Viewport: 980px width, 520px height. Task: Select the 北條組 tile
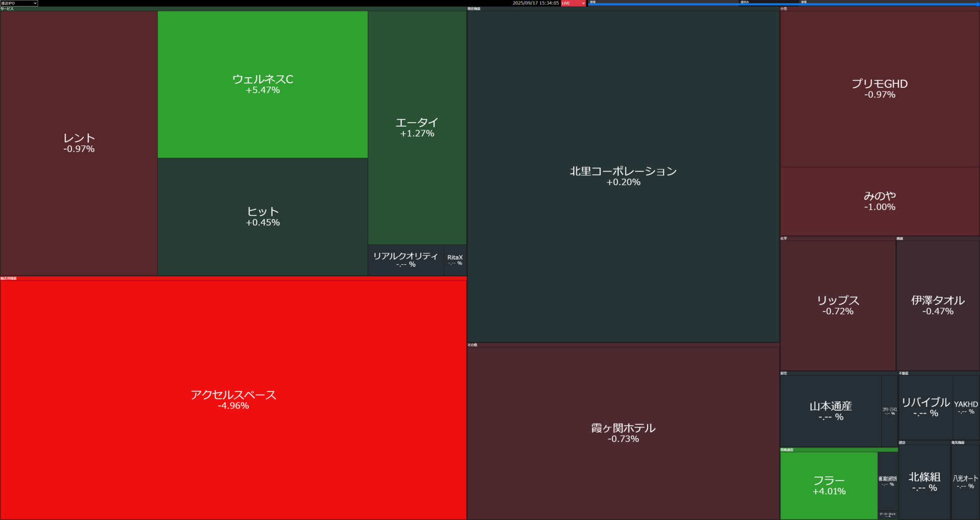924,482
